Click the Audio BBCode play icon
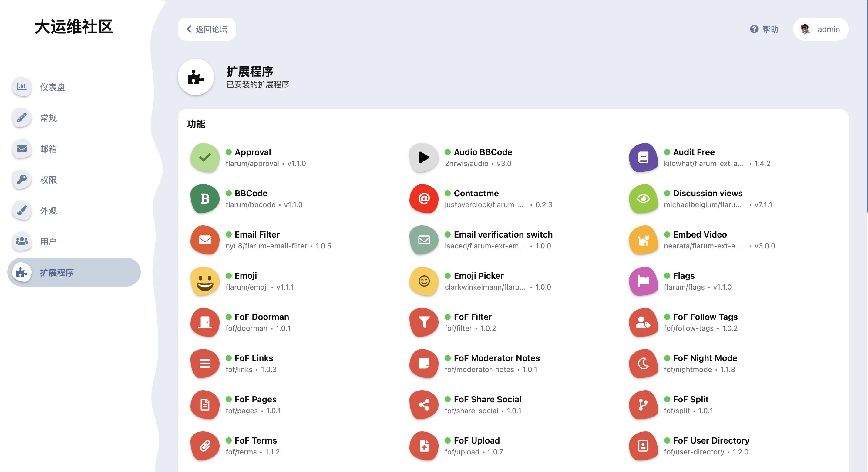 pyautogui.click(x=424, y=158)
